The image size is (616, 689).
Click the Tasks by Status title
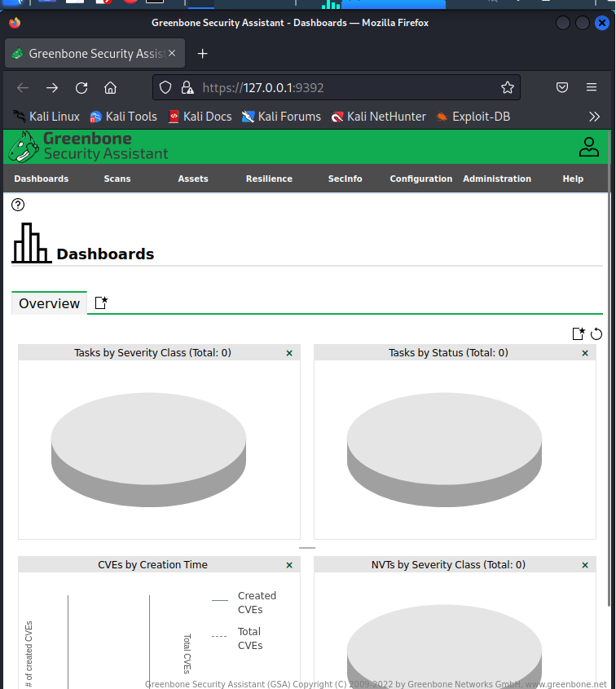[x=448, y=353]
